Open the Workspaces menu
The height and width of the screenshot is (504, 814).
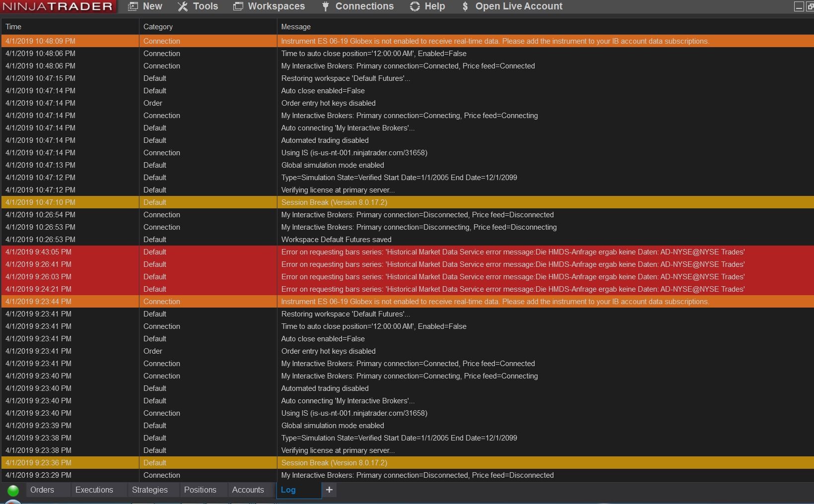pos(269,6)
